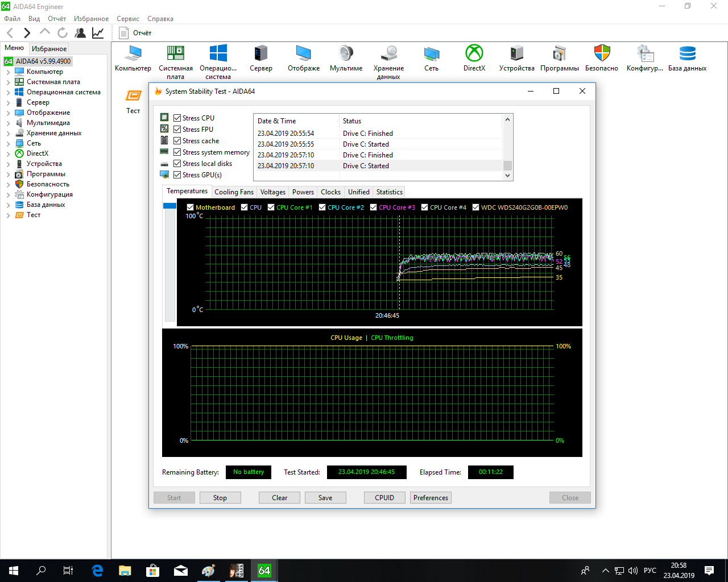Click the Stop button

click(220, 498)
